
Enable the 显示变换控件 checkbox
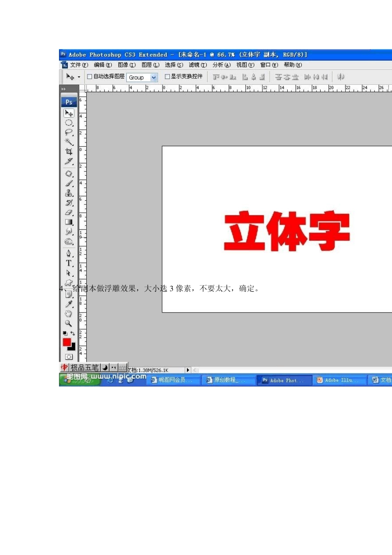[x=167, y=76]
